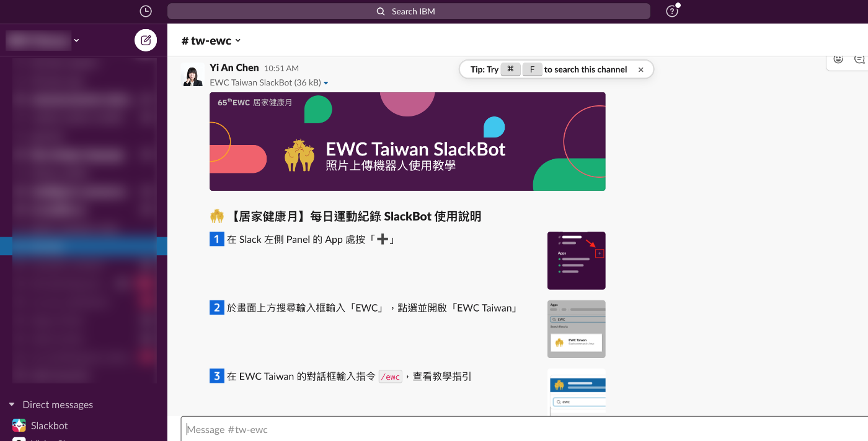Start a new message with compose button

pyautogui.click(x=146, y=40)
